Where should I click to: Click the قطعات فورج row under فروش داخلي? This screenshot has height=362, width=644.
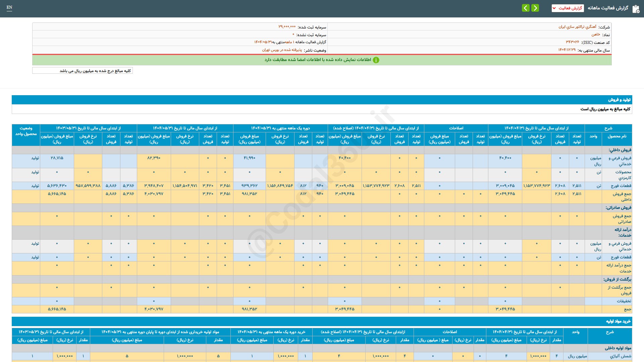click(621, 186)
